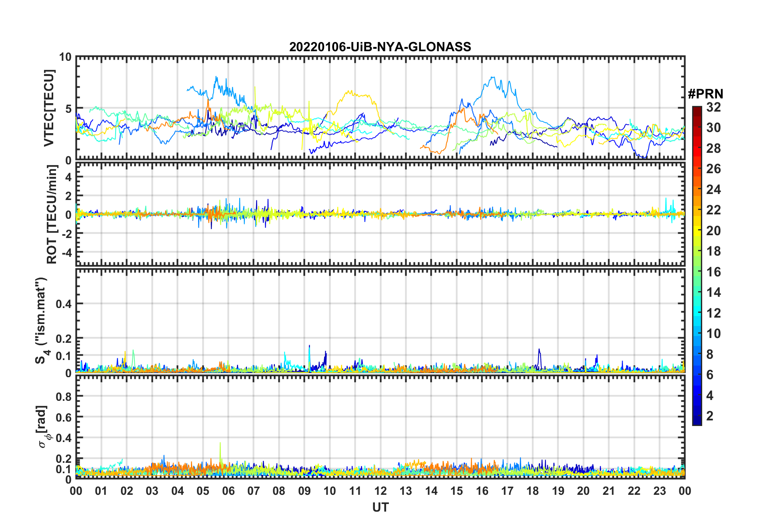Select UT axis tick label 11
This screenshot has width=761, height=532.
click(355, 491)
